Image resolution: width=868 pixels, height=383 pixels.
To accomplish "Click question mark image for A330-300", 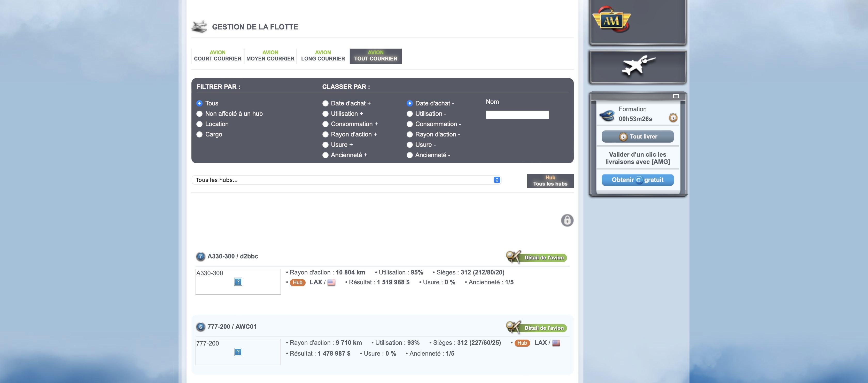I will pos(238,282).
